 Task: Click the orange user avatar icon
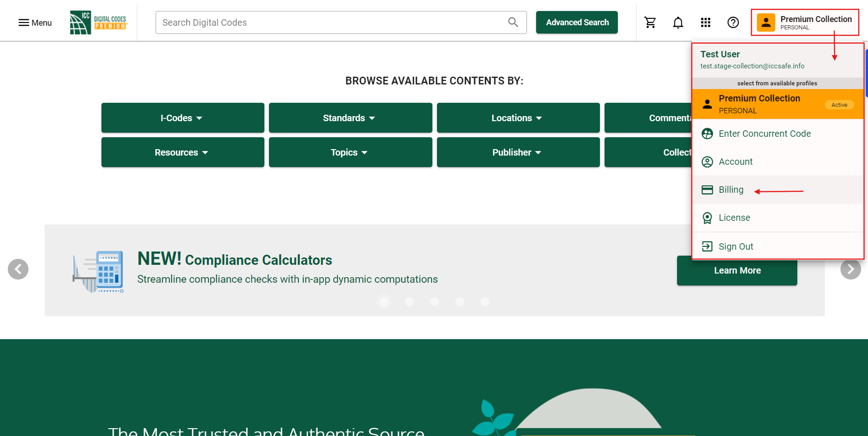766,22
